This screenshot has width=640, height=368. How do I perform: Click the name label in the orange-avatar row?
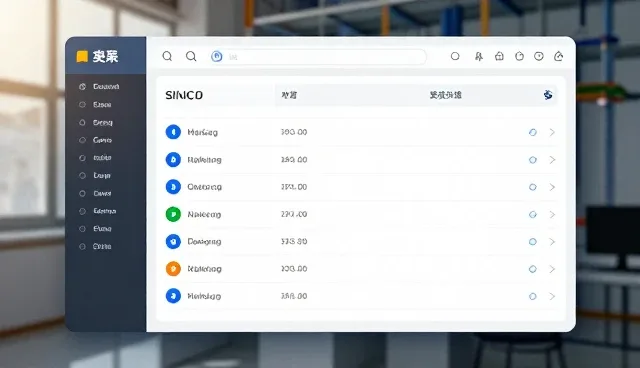pyautogui.click(x=204, y=269)
